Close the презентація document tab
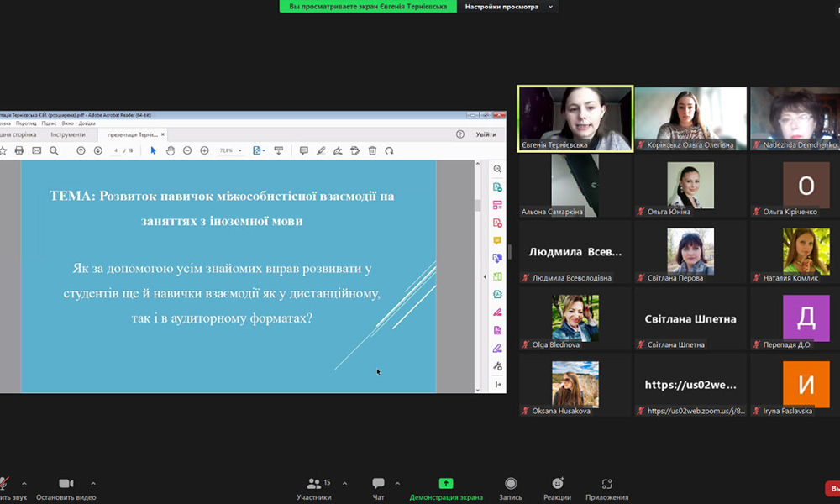Screen dimensions: 840x504 [x=163, y=134]
